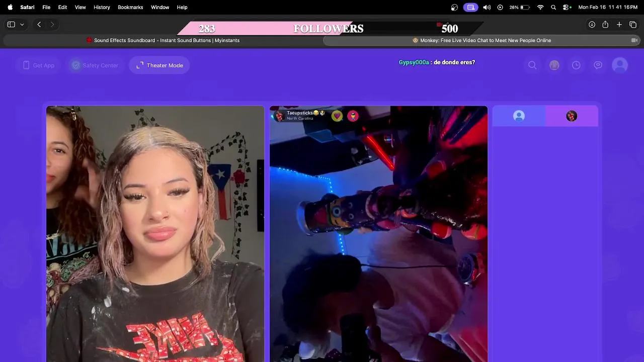Click the Gypsy000a username in chat
The image size is (644, 362).
click(414, 62)
